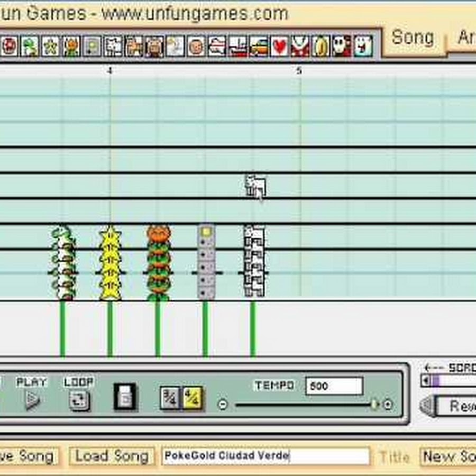Select the Heart instrument icon

[x=279, y=47]
